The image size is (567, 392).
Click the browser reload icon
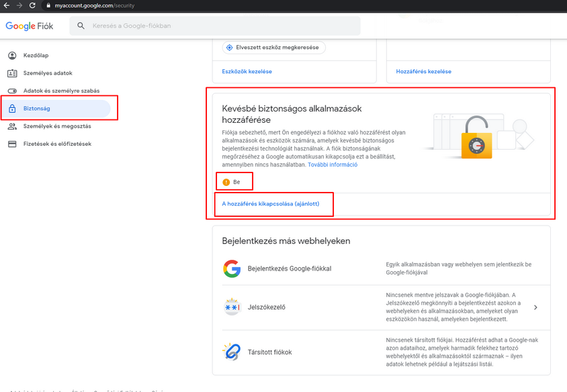32,5
